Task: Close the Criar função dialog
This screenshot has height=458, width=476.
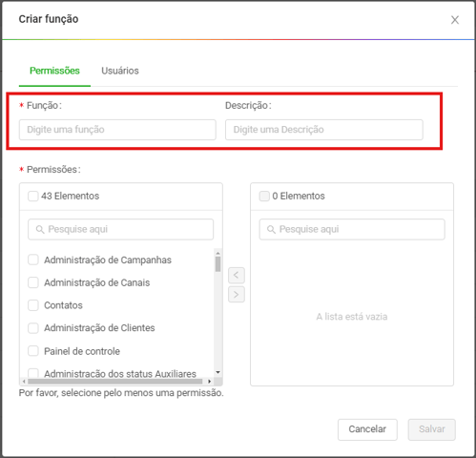Action: tap(455, 20)
